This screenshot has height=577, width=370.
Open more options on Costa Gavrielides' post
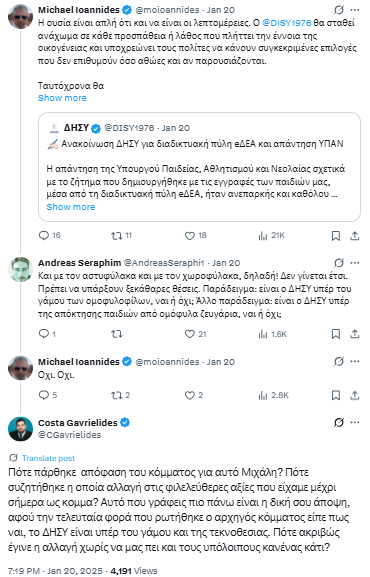pyautogui.click(x=355, y=422)
